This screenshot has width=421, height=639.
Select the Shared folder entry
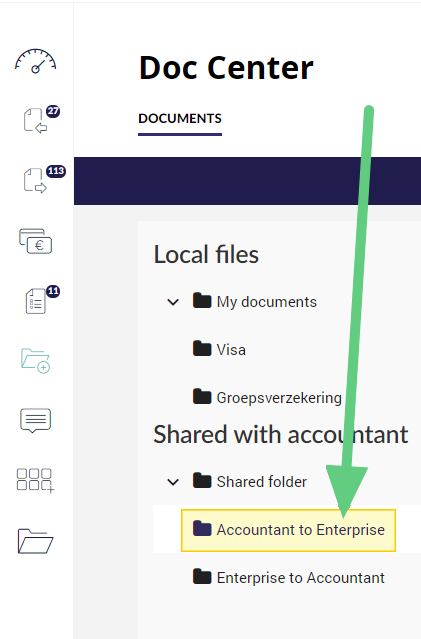point(262,482)
